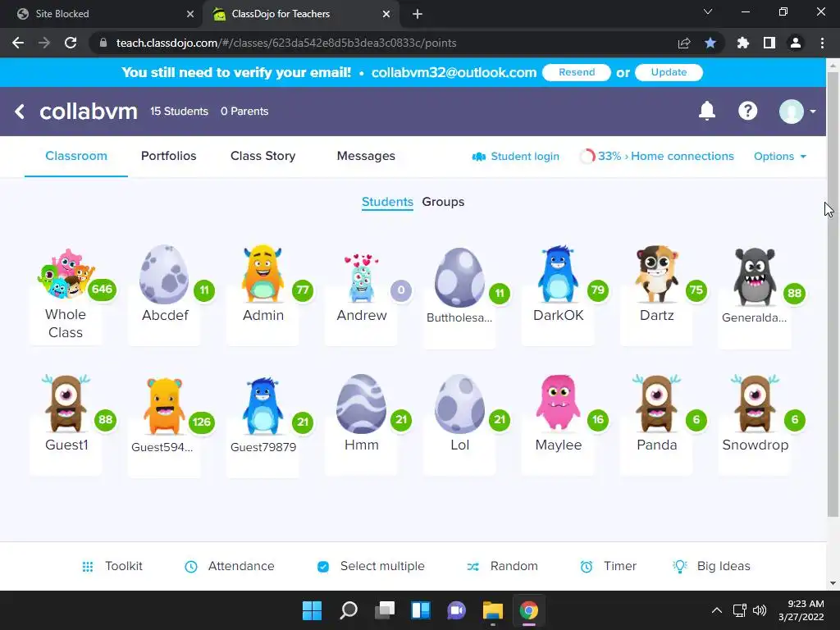Click Resend verification email button
840x630 pixels.
pos(577,72)
